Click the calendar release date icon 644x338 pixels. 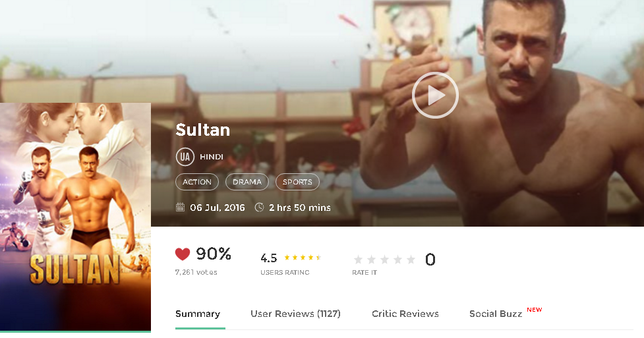coord(181,208)
